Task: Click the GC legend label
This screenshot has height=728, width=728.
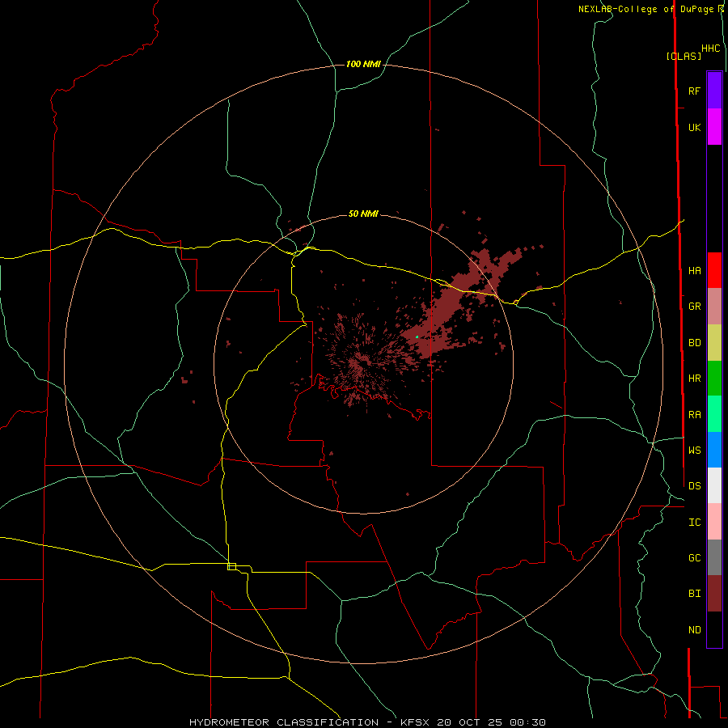Action: coord(694,557)
